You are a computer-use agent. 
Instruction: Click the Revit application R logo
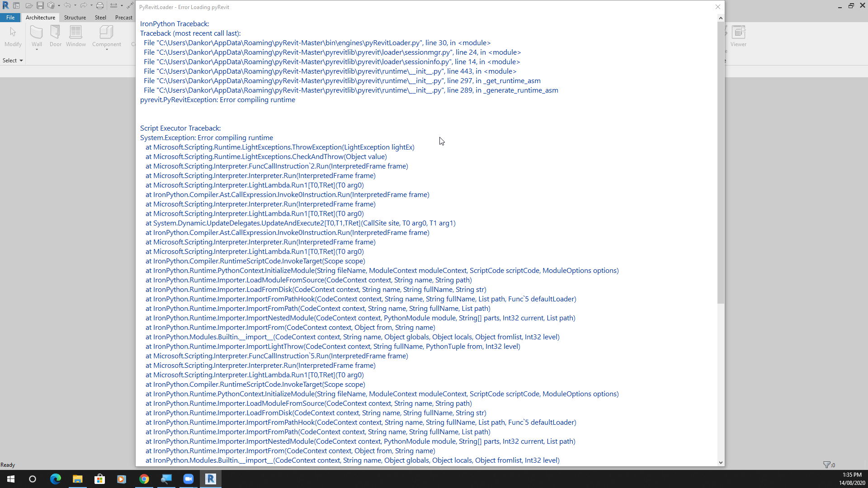(x=5, y=5)
